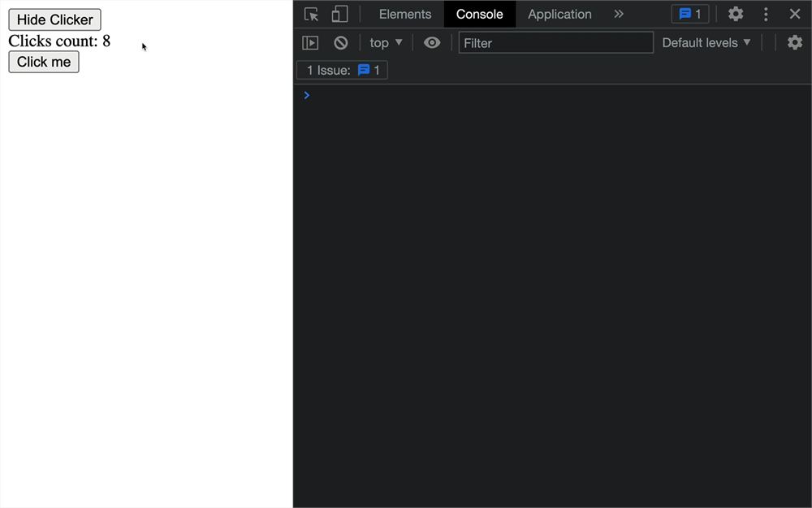Show the console sidebar panel icon
This screenshot has height=508, width=812.
(x=310, y=42)
